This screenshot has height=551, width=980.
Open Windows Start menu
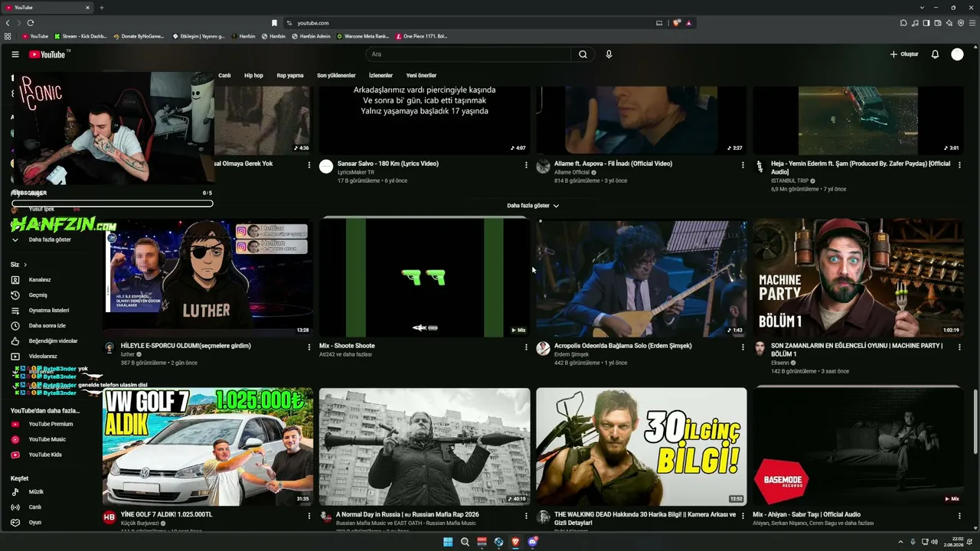pyautogui.click(x=448, y=542)
